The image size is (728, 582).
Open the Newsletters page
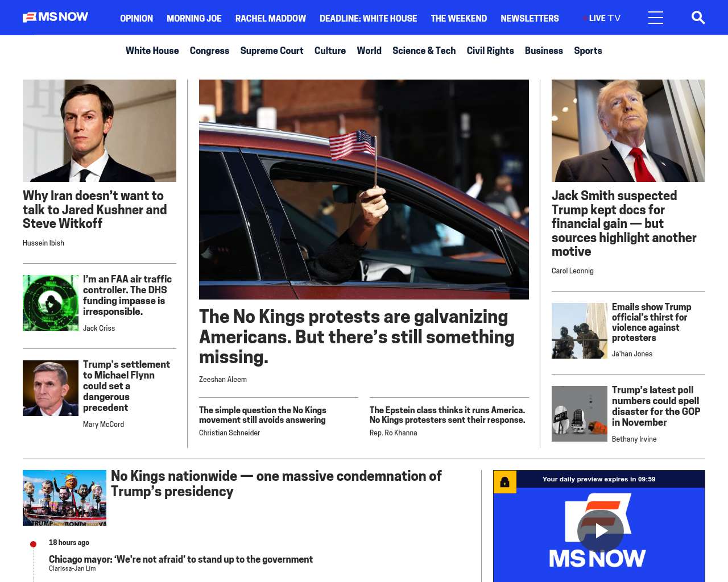tap(530, 18)
